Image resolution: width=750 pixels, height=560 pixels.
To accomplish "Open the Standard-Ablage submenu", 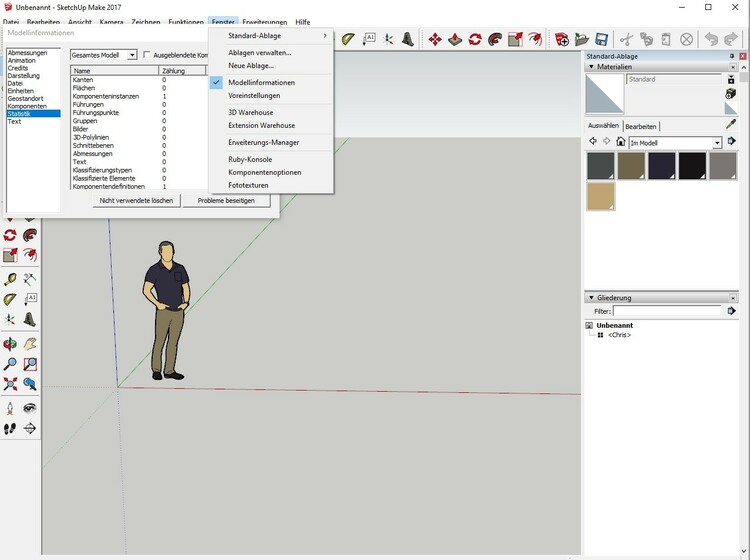I will pos(271,36).
